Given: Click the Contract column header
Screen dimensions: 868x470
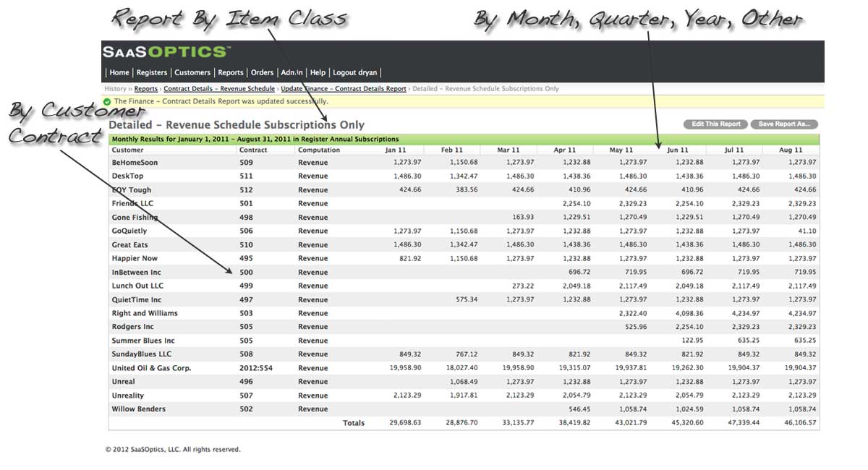Looking at the screenshot, I should click(253, 150).
